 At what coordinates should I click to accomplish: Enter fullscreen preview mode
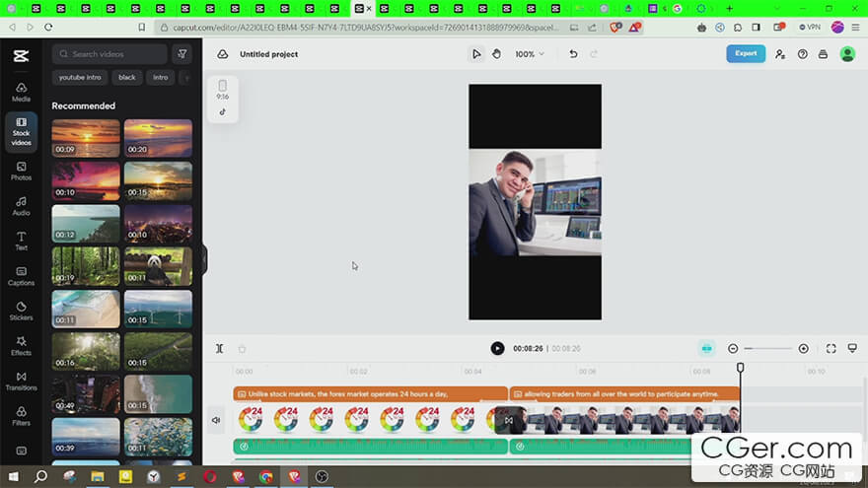click(x=831, y=348)
